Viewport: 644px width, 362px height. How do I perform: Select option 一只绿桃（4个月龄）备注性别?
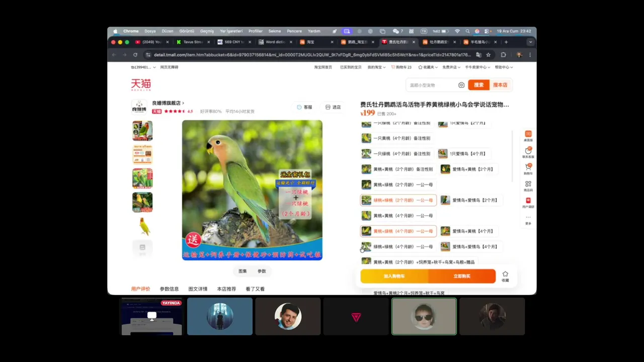396,153
